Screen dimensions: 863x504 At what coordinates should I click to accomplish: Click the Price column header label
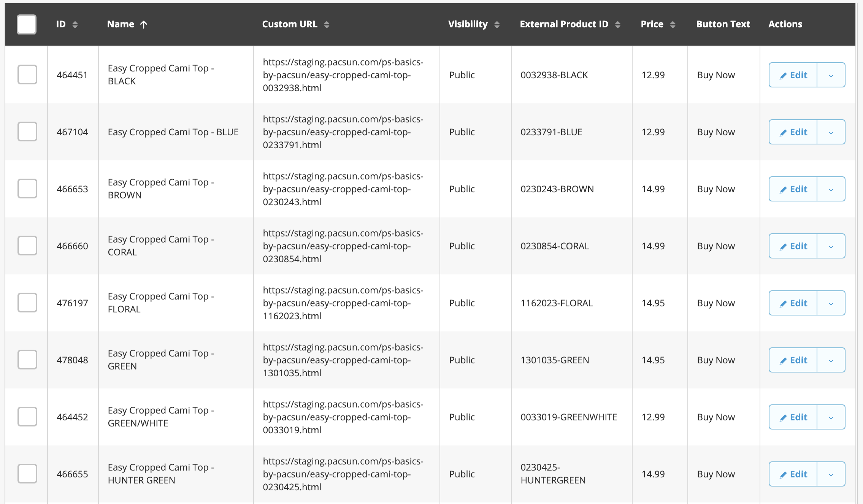(652, 24)
